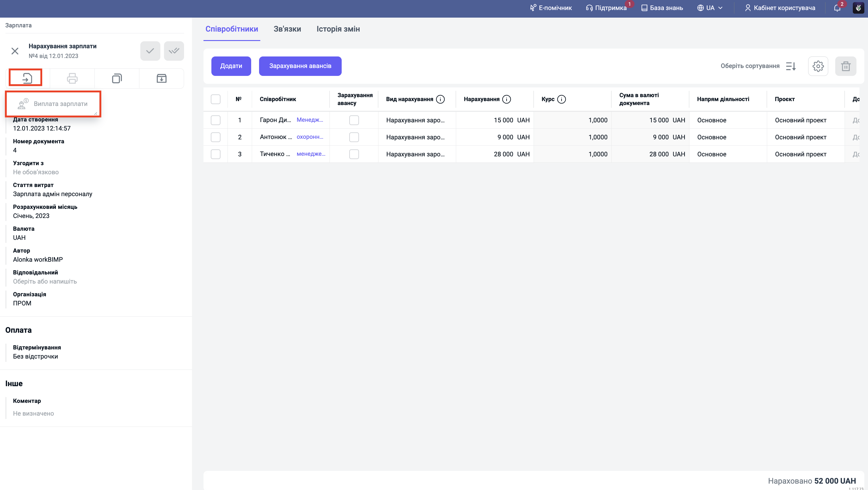This screenshot has width=868, height=490.
Task: Open the Оберіть сортування sorting dropdown
Action: coord(758,66)
